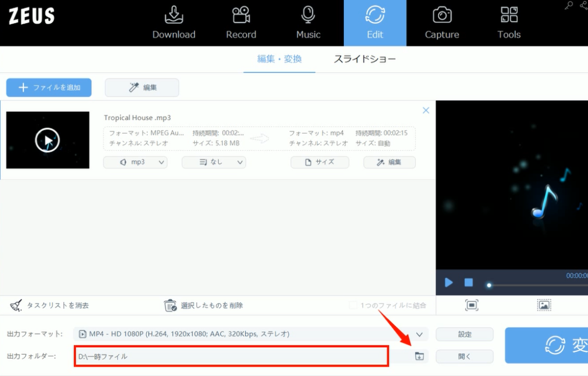Click the snapshot image icon under preview
The height and width of the screenshot is (376, 588).
coord(544,305)
